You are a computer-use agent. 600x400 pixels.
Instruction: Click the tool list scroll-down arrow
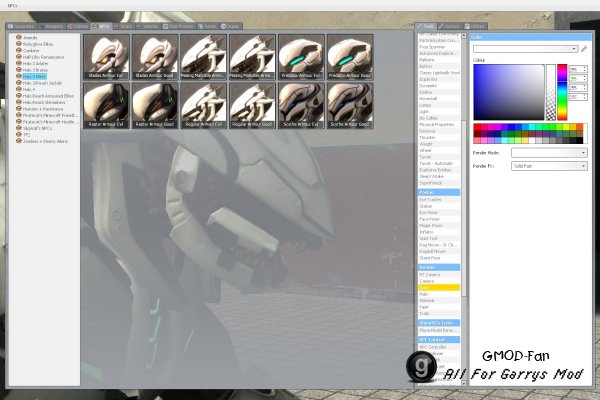[464, 383]
